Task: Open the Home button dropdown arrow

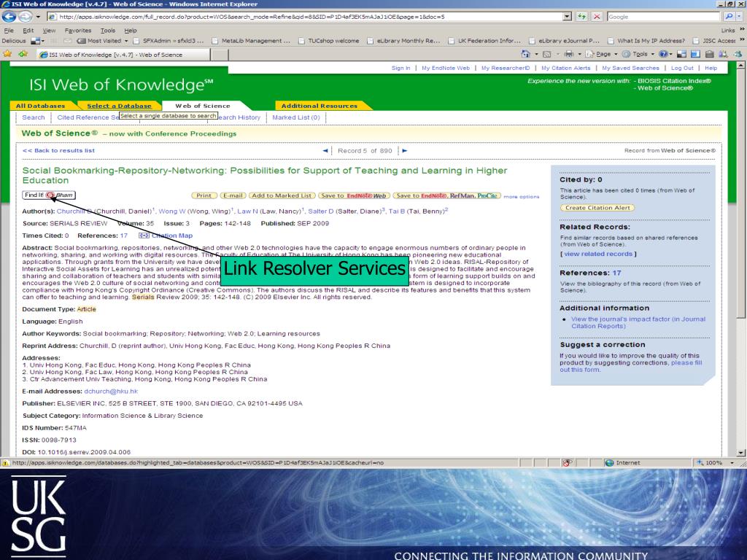Action: coord(536,54)
